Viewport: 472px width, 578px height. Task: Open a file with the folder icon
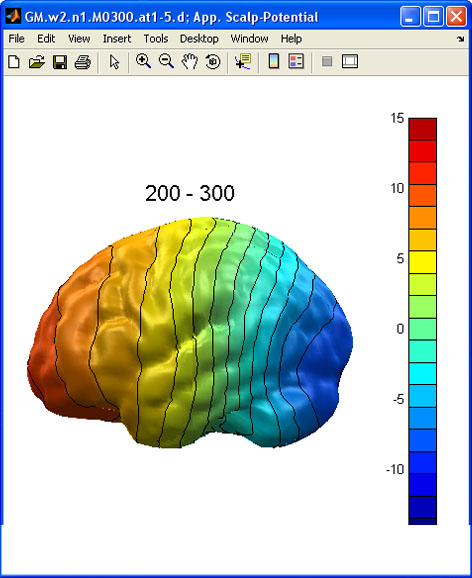click(37, 62)
